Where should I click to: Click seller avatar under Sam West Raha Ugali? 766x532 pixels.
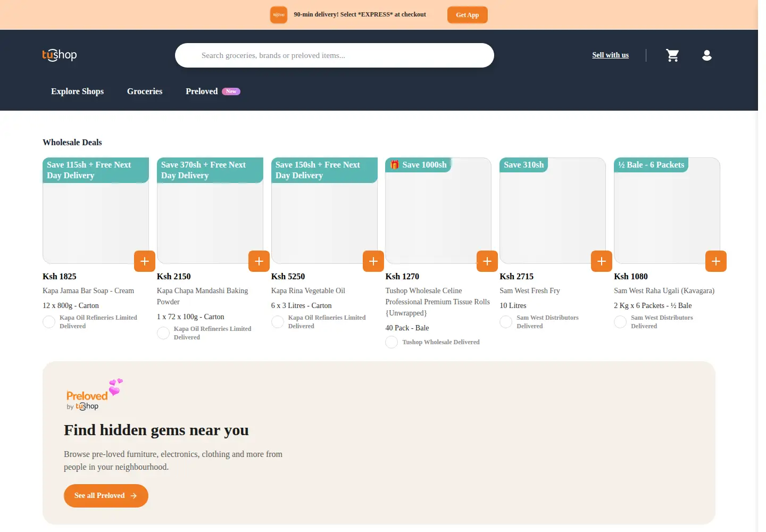coord(620,322)
